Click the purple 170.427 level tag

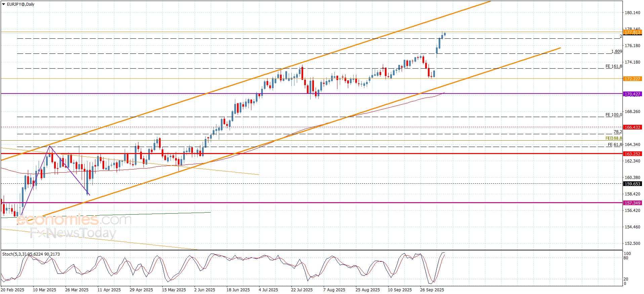(632, 94)
